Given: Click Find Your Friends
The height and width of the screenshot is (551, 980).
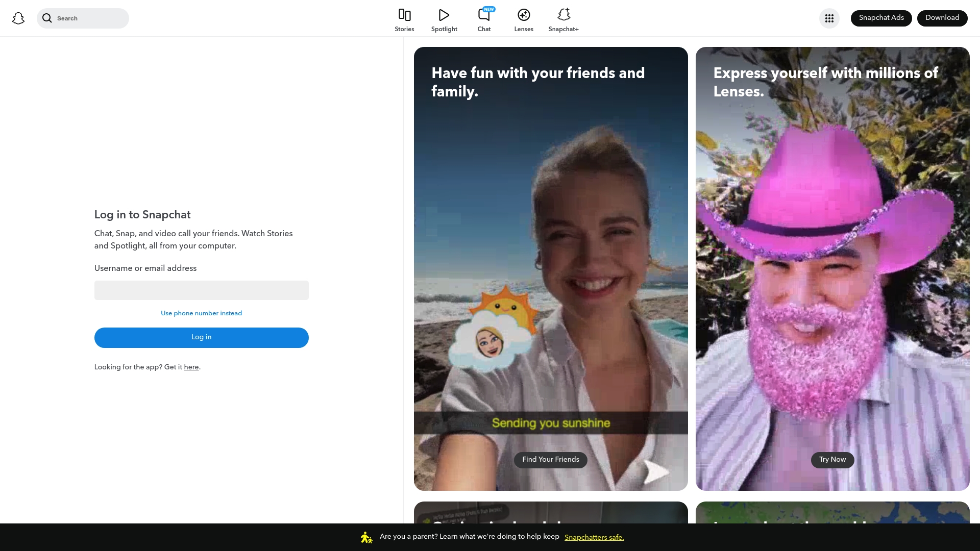Looking at the screenshot, I should coord(550,460).
